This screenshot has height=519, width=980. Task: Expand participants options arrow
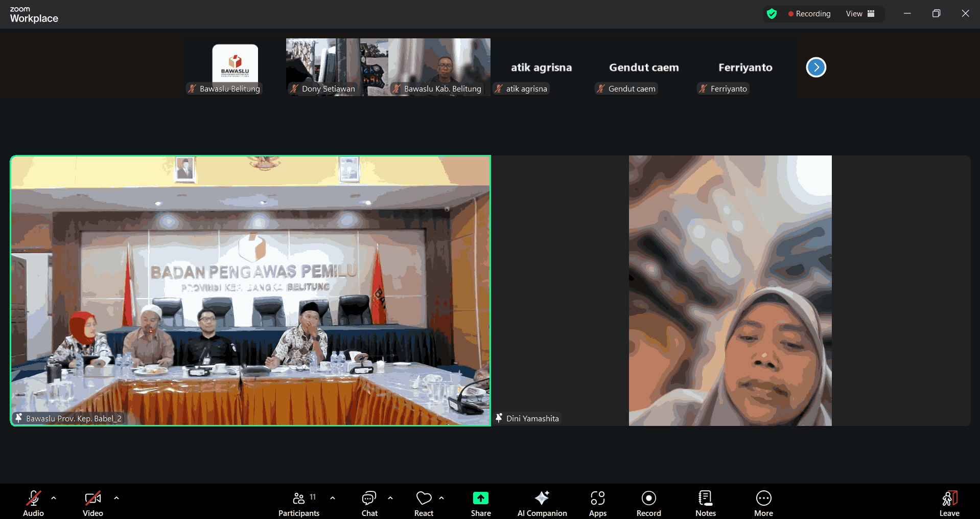[333, 498]
